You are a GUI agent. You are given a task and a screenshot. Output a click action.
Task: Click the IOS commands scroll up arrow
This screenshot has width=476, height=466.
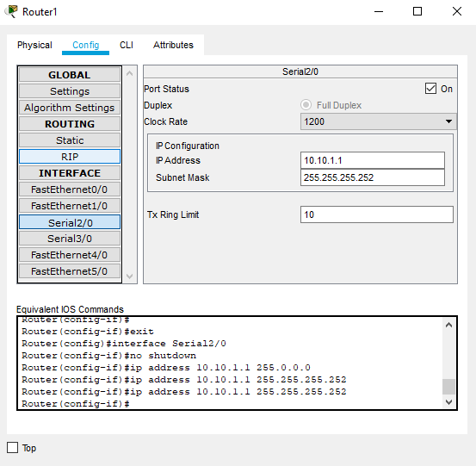point(448,325)
